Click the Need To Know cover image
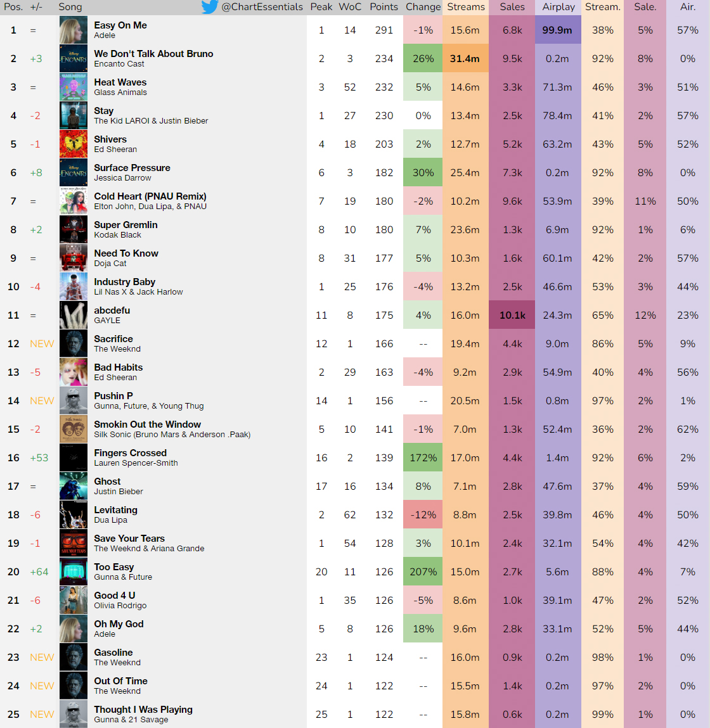The image size is (710, 728). (x=74, y=258)
